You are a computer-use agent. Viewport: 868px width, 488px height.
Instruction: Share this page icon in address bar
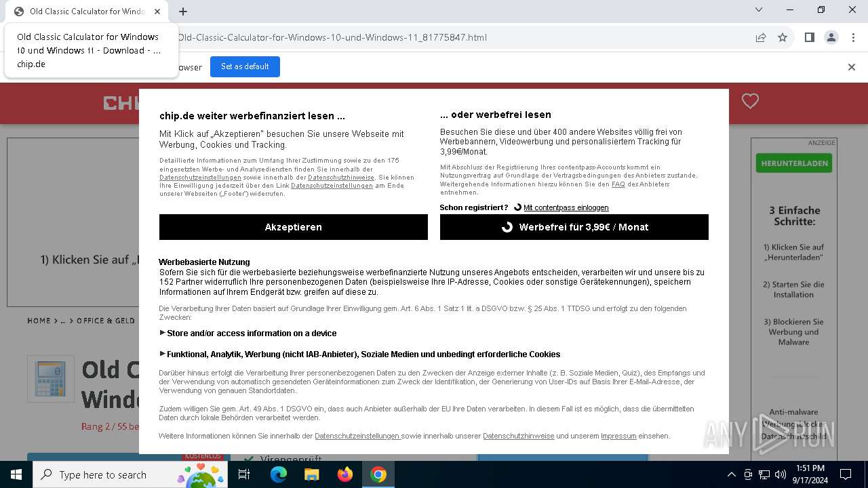pyautogui.click(x=761, y=37)
